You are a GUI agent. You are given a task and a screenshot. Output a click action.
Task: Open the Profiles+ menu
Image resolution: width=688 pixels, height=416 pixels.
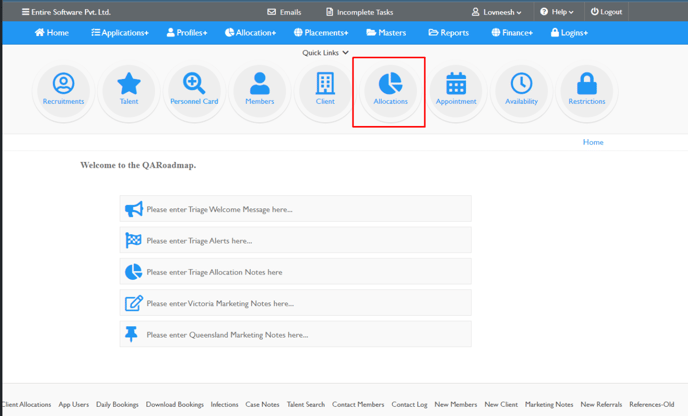(x=187, y=32)
